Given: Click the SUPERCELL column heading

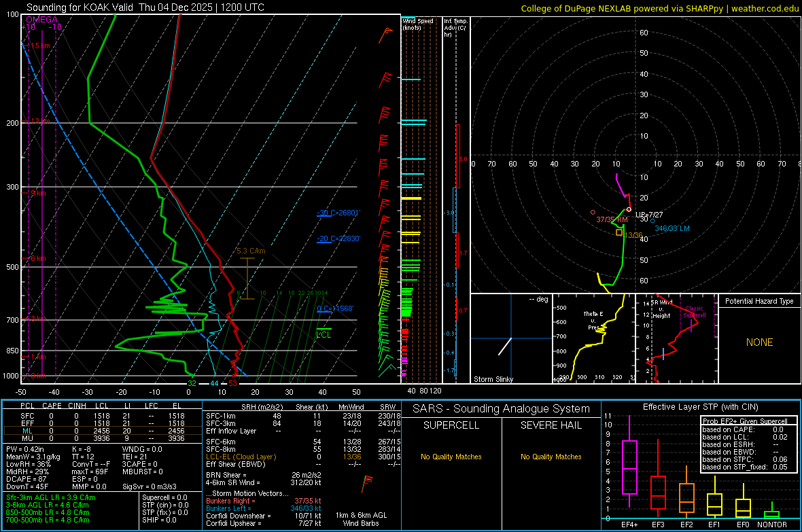Looking at the screenshot, I should pyautogui.click(x=451, y=425).
